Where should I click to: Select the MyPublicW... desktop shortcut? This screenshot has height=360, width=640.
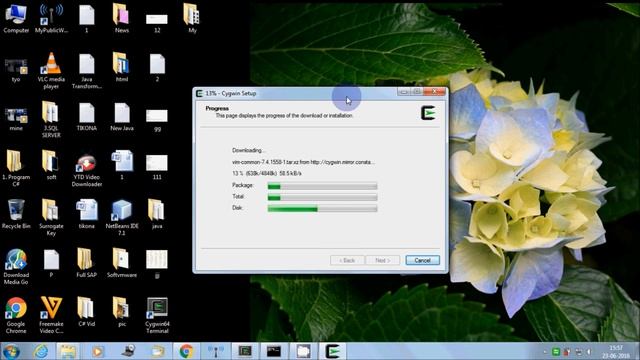51,19
